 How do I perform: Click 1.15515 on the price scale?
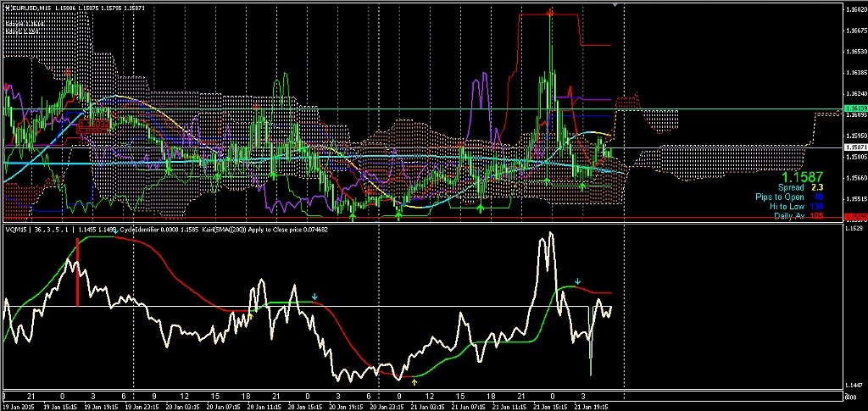tap(856, 198)
